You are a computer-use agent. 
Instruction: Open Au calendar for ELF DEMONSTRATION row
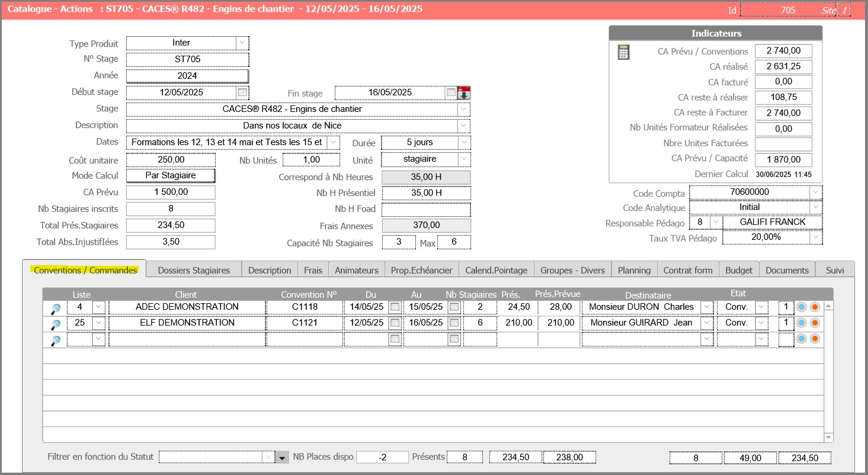[x=454, y=323]
